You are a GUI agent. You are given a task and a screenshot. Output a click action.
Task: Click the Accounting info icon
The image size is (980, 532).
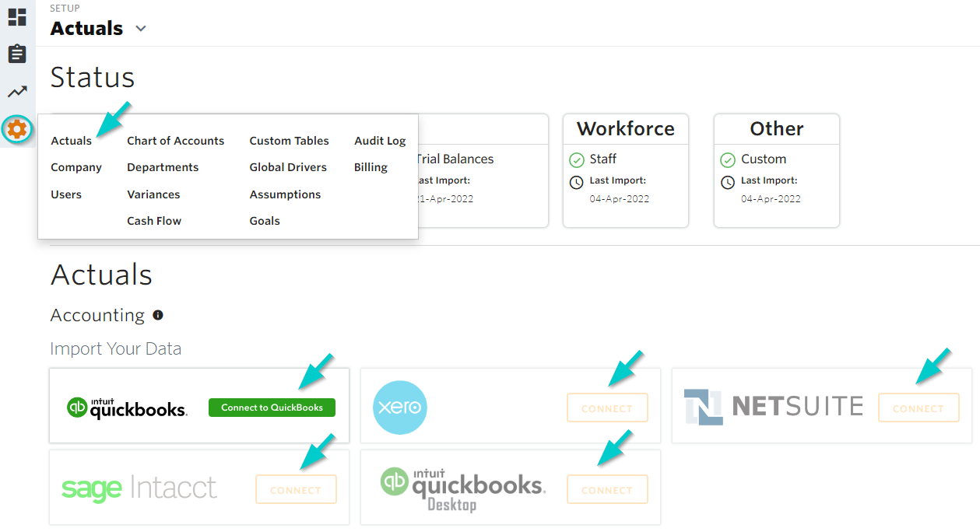click(x=158, y=315)
